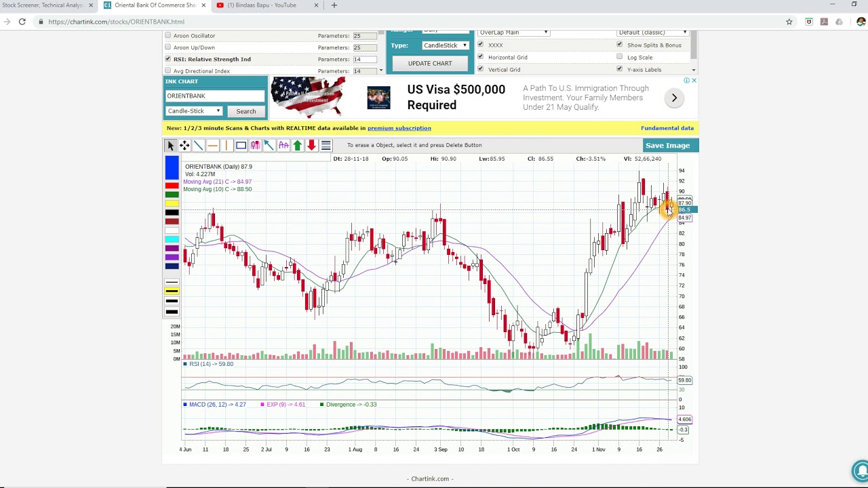This screenshot has width=868, height=488.
Task: Select the candlestick marker tool
Action: [255, 146]
